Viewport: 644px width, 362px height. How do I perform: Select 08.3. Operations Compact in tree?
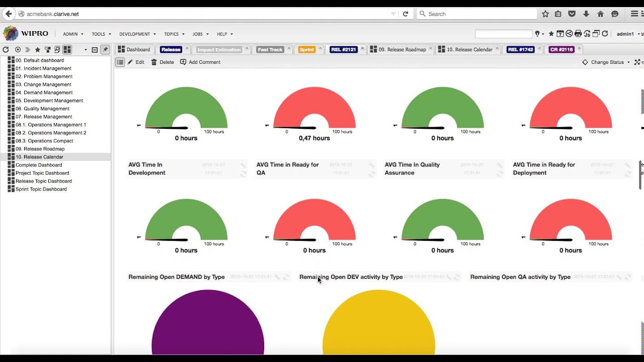[44, 141]
